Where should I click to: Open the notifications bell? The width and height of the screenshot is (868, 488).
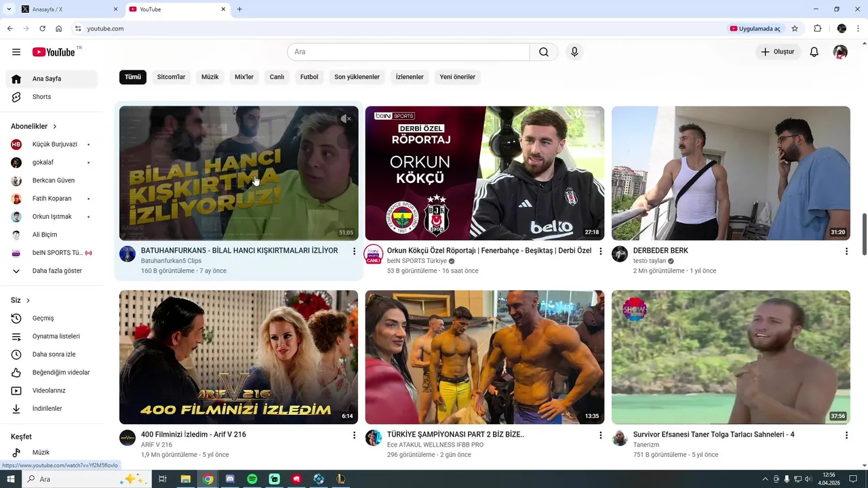(814, 52)
